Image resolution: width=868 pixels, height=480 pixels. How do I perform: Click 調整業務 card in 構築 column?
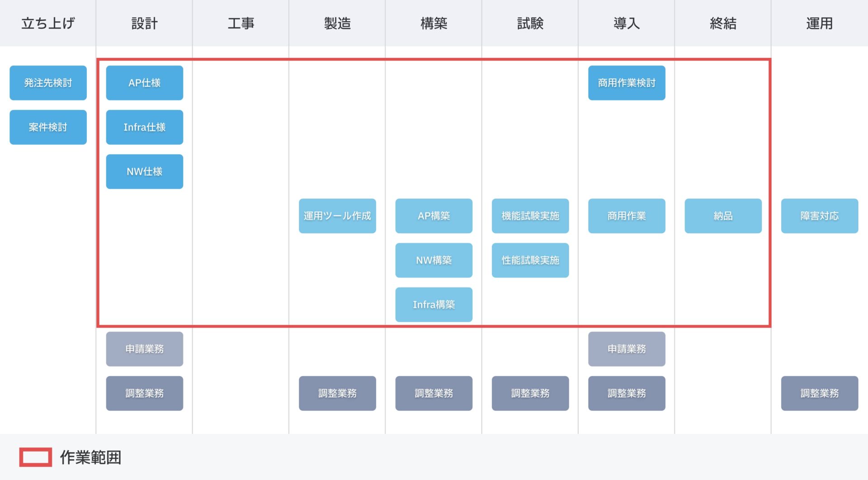tap(434, 393)
